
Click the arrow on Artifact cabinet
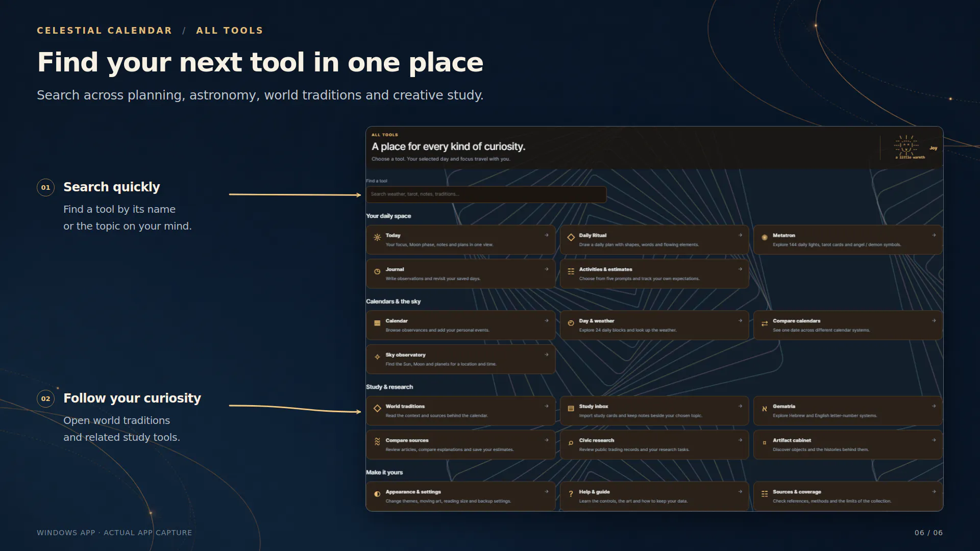[x=934, y=440]
